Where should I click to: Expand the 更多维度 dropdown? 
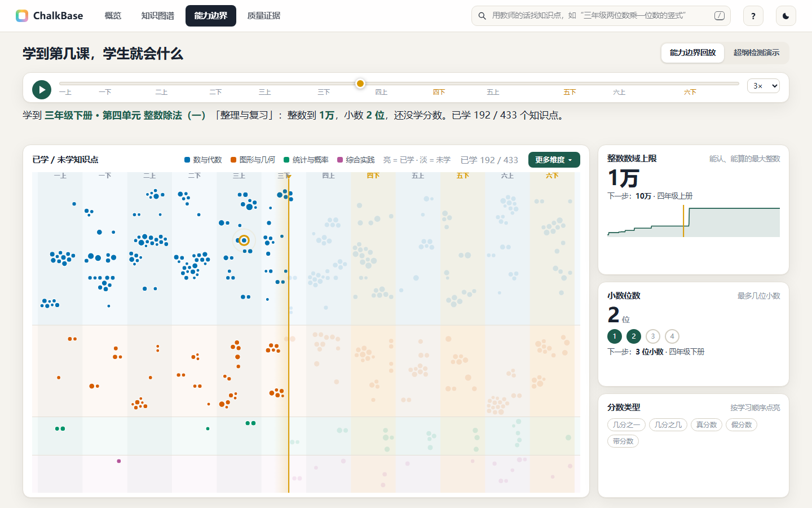[x=554, y=160]
